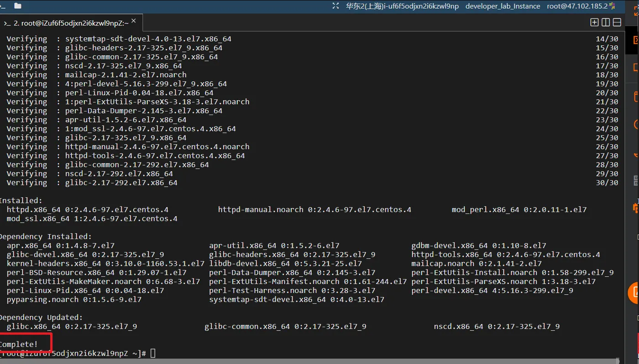Click the '24/30' progress counter
Viewport: 639px width, 364px height.
click(607, 129)
